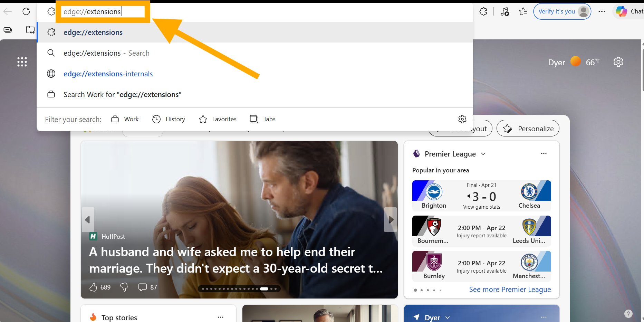
Task: Open new tab page settings gear
Action: coord(618,62)
